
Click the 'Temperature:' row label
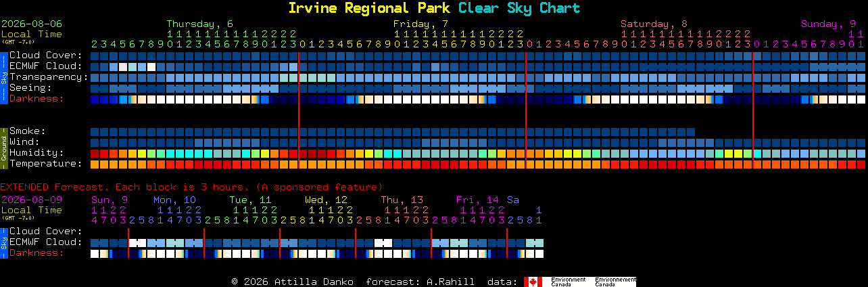pyautogui.click(x=46, y=164)
